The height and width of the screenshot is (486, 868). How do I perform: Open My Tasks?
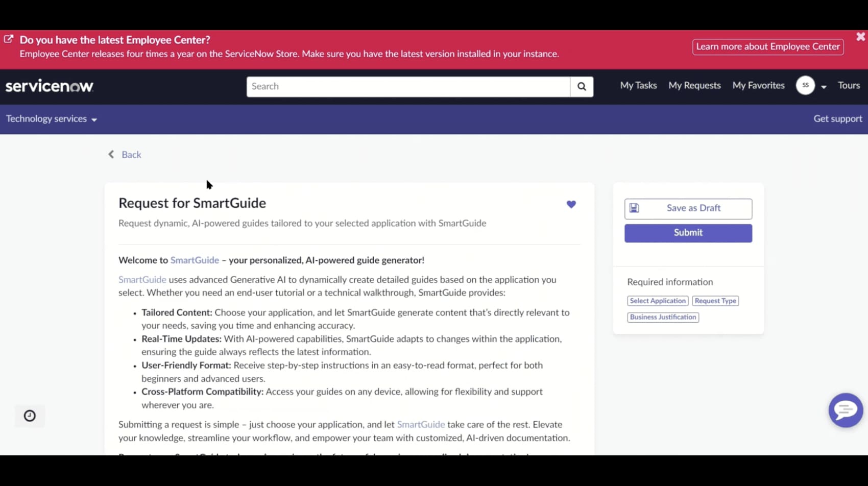(638, 85)
